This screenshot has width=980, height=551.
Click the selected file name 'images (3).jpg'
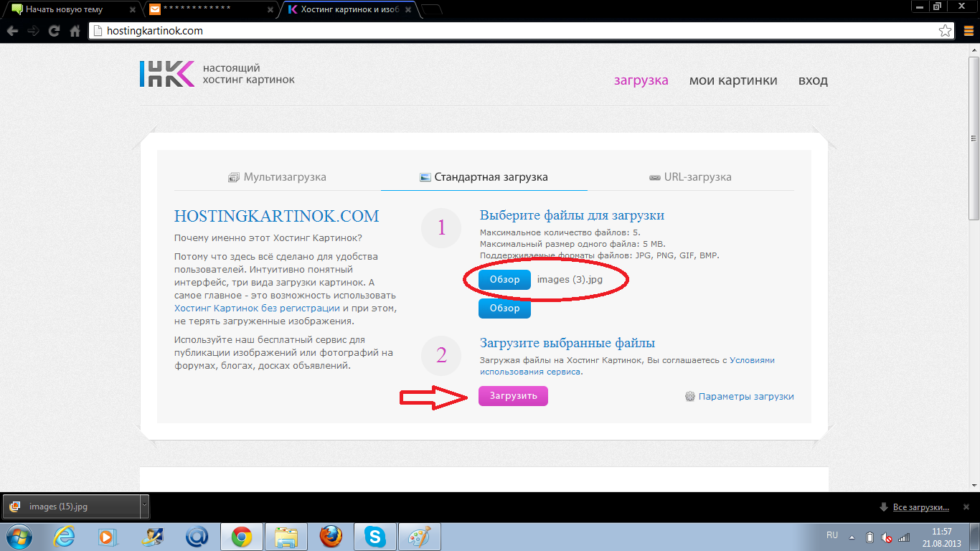[570, 280]
